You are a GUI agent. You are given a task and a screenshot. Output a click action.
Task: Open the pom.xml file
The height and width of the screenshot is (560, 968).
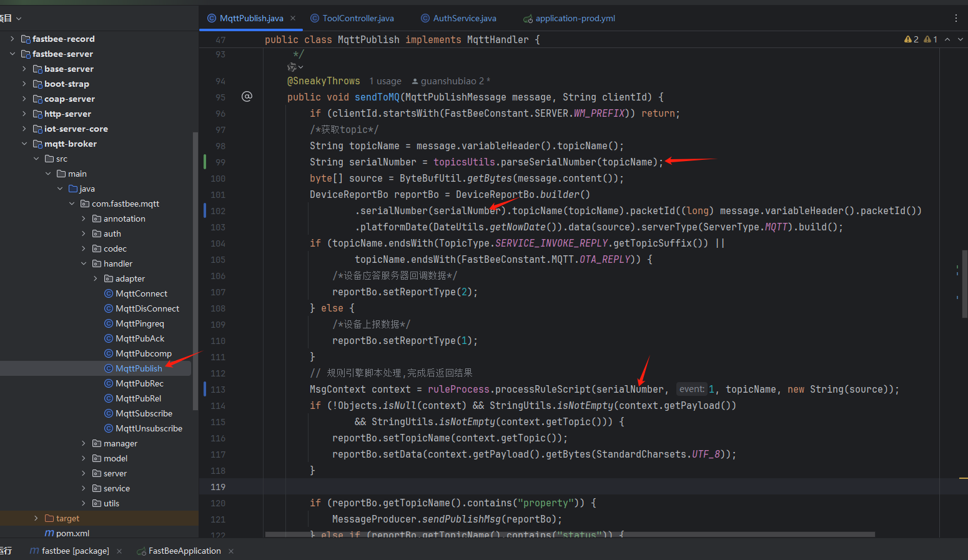[67, 533]
